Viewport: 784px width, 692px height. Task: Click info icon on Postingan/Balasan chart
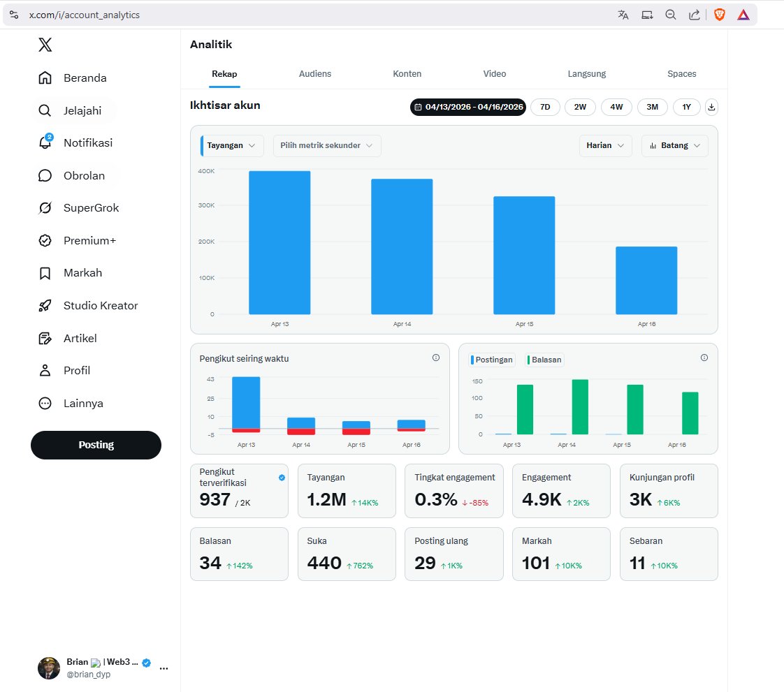coord(704,358)
